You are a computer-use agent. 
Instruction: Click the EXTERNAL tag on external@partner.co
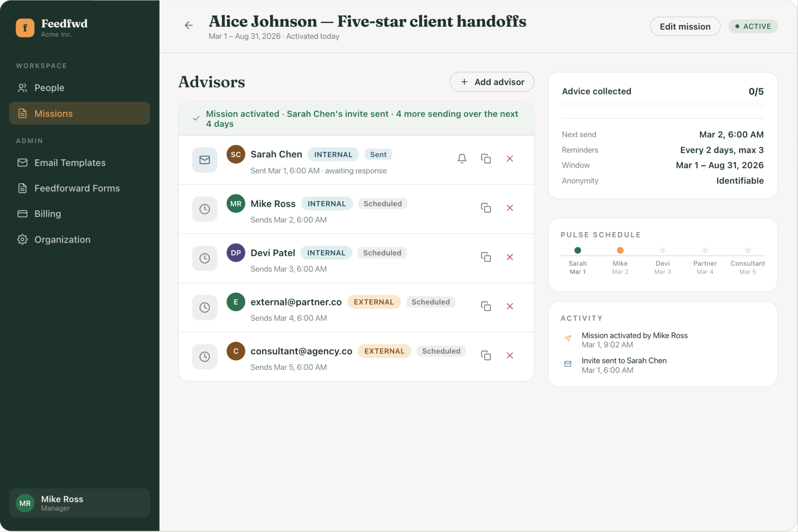[x=374, y=302]
